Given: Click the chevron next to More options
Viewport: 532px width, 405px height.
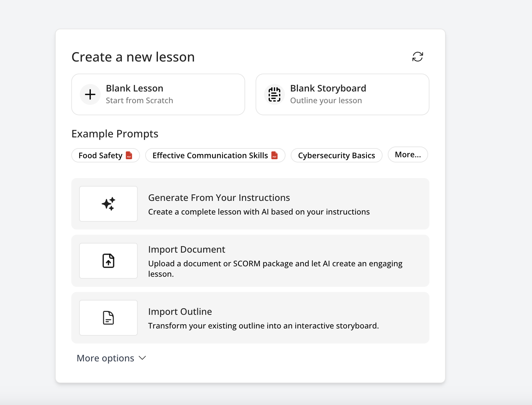Looking at the screenshot, I should (142, 358).
